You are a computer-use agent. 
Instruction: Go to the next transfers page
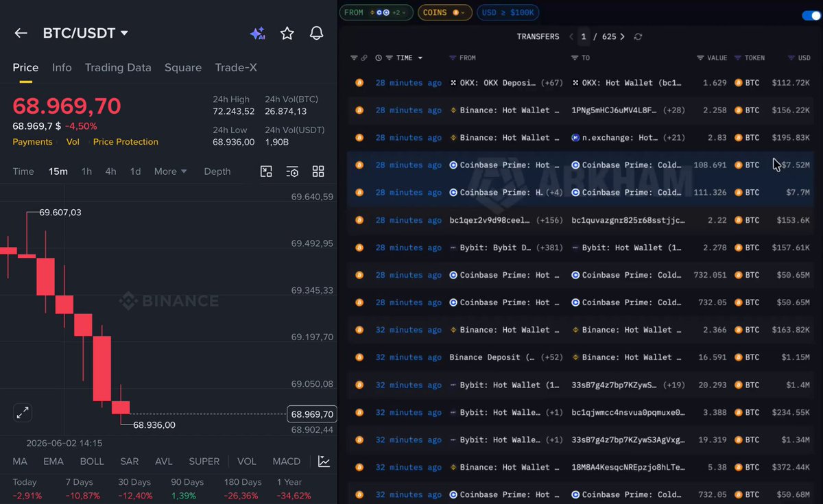(x=622, y=36)
